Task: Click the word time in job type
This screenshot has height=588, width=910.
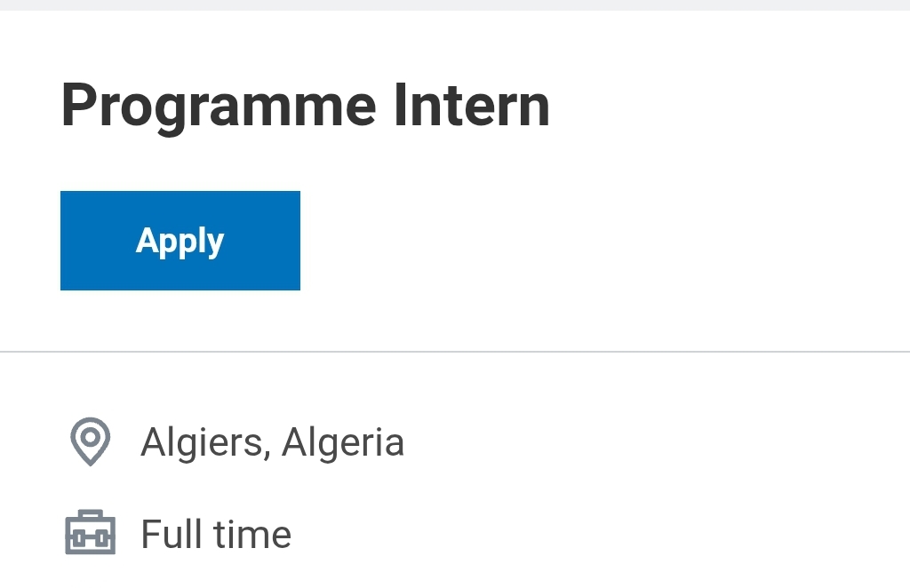Action: [253, 534]
